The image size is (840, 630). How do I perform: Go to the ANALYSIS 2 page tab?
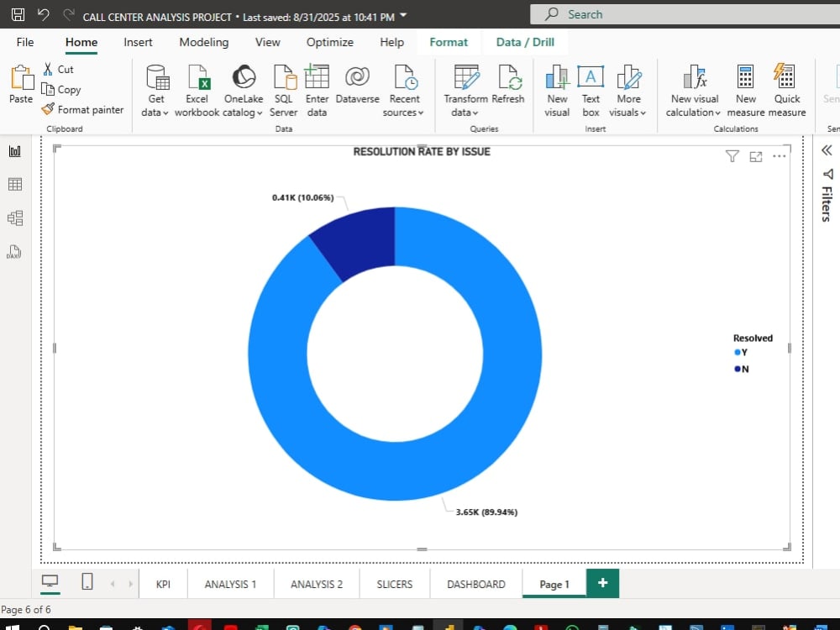pos(317,584)
